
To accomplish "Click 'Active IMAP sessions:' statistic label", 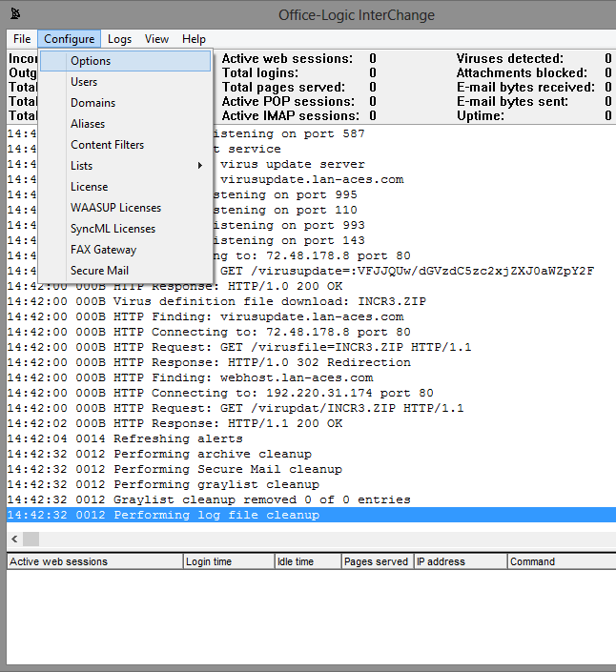I will click(290, 115).
